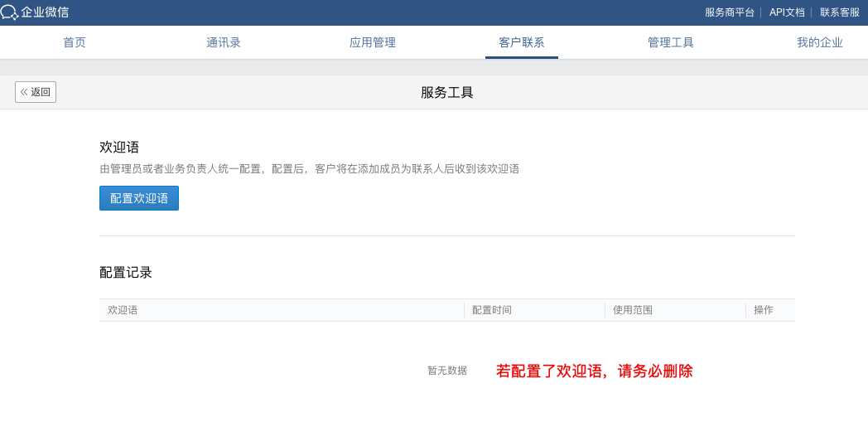Click the 配置记录 section heading
This screenshot has height=422, width=868.
coord(126,272)
